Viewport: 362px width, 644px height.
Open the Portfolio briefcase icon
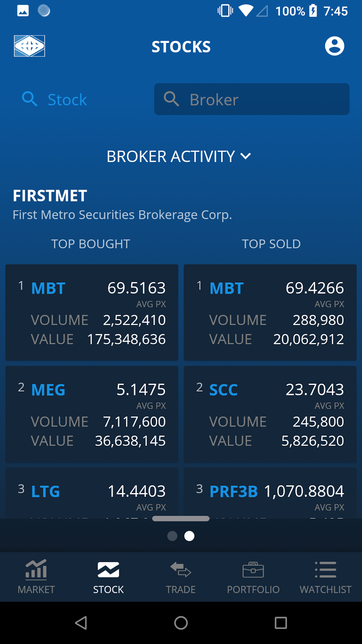pos(253,570)
